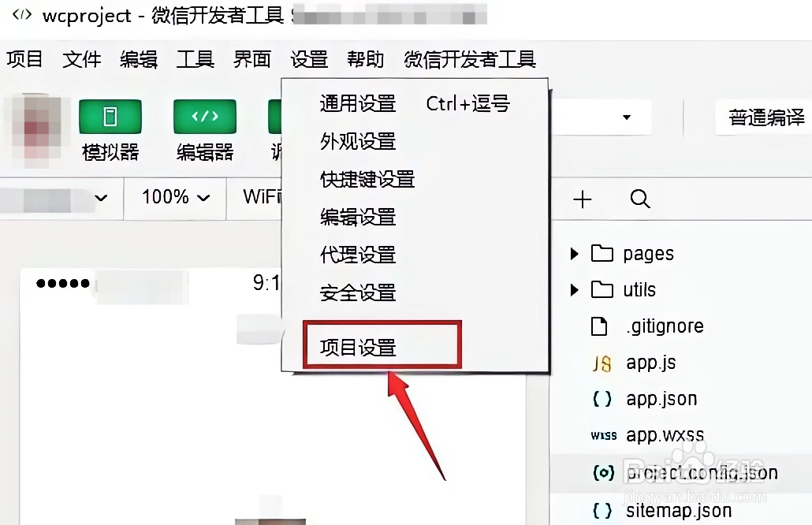Click the config icon beside project.config.json
Viewport: 812px width, 525px height.
603,472
